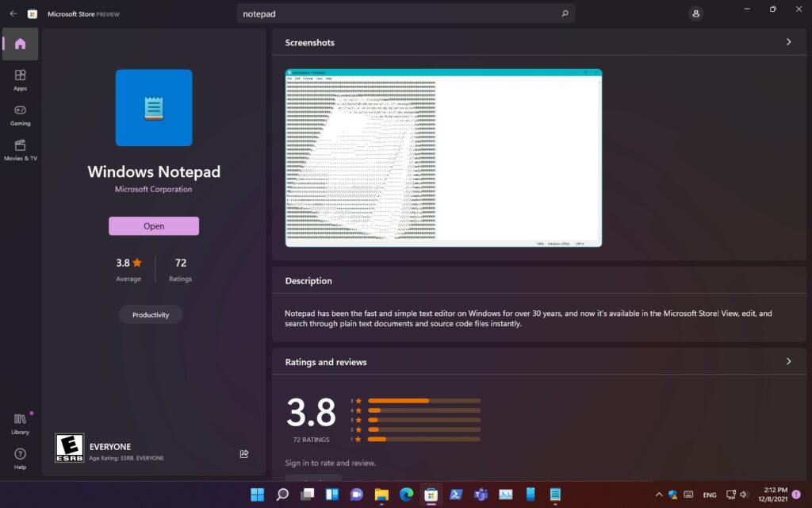Open the Microsoft Corporation publisher link

153,190
